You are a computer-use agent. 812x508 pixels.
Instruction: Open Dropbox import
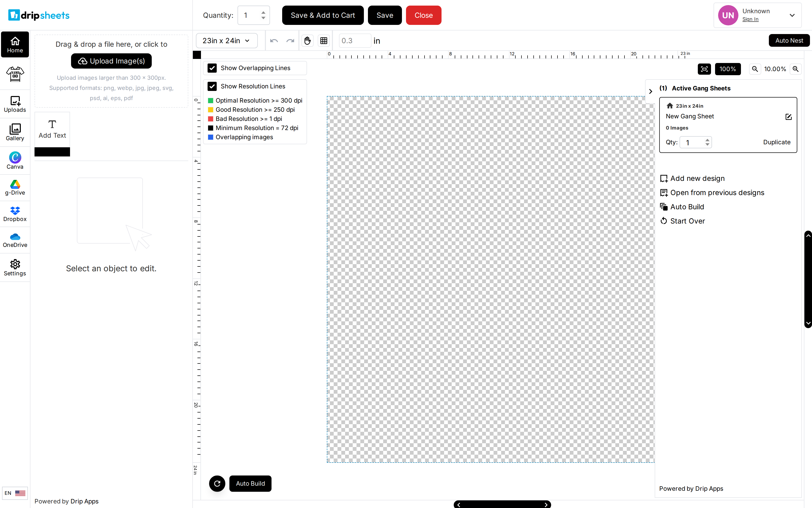(15, 214)
